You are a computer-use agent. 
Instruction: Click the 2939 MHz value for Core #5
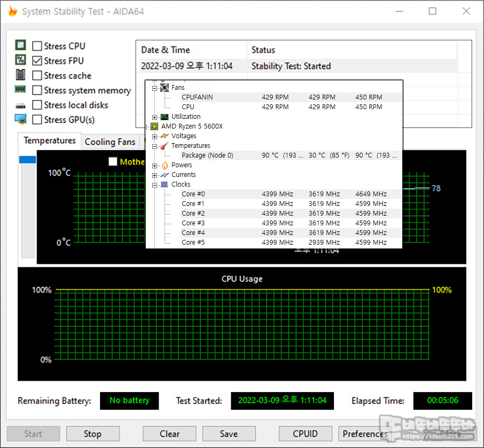tap(324, 243)
